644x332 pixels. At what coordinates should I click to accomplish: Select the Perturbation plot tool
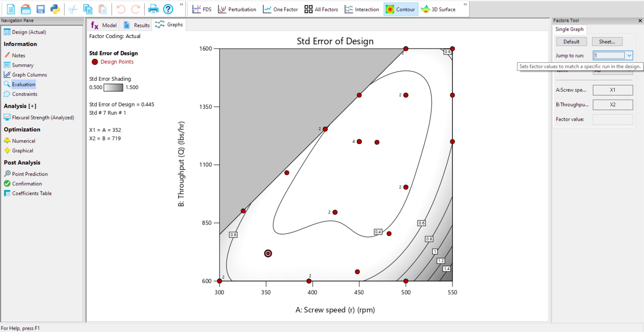237,9
